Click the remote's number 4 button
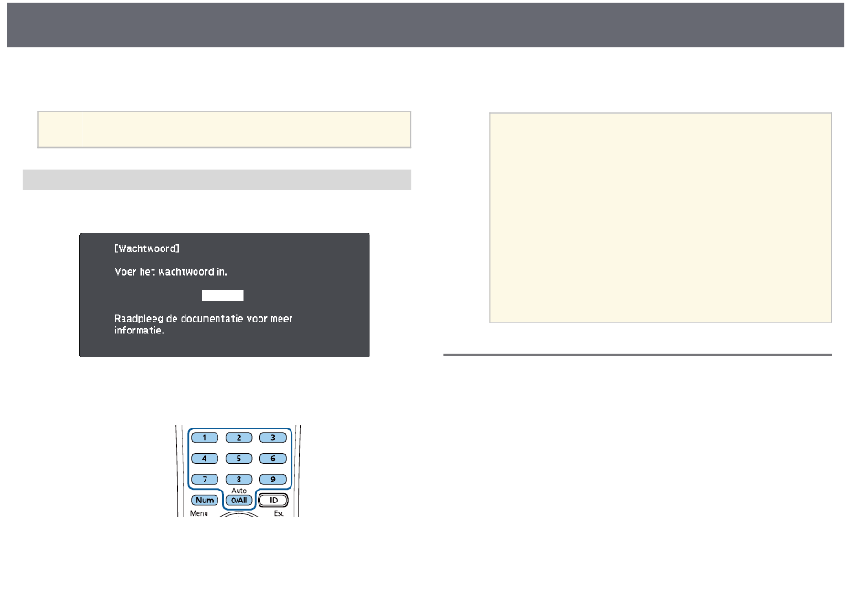868x602 pixels. pyautogui.click(x=205, y=459)
